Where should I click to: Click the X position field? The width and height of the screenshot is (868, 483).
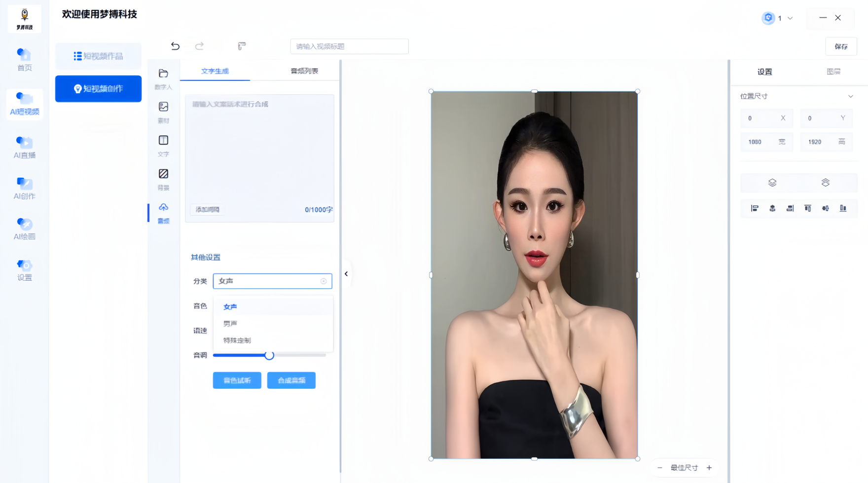click(x=766, y=118)
